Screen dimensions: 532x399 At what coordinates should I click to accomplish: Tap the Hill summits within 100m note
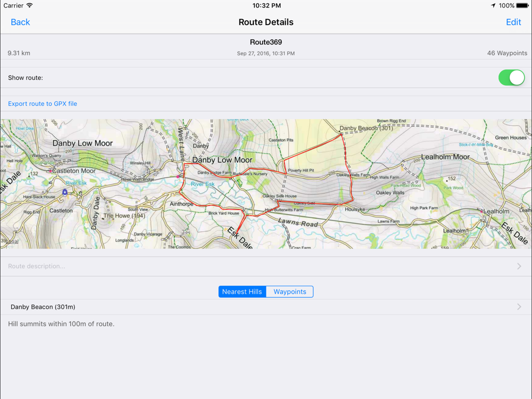(61, 324)
